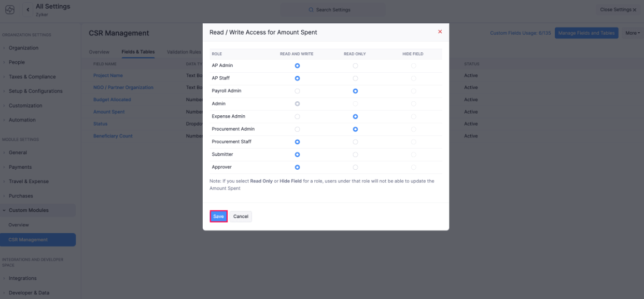
Task: Select Hide Field for Submitter
Action: coord(413,154)
